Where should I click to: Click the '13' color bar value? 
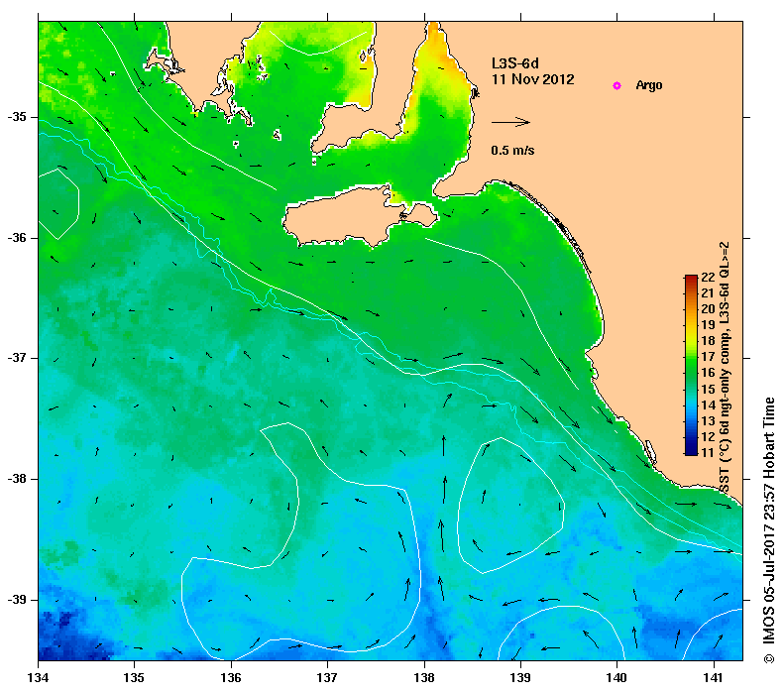pyautogui.click(x=708, y=421)
